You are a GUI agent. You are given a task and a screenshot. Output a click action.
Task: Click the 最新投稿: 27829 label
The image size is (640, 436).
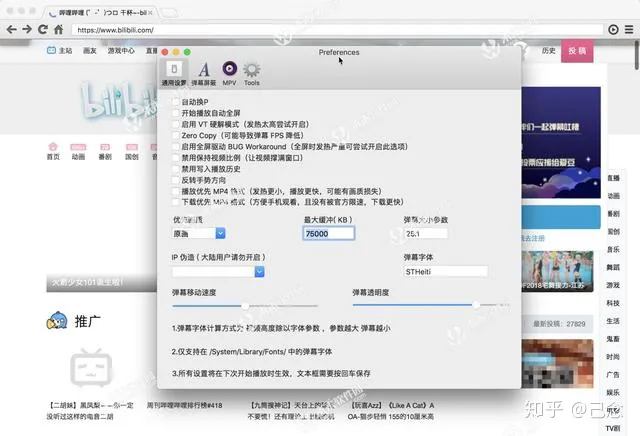point(559,324)
